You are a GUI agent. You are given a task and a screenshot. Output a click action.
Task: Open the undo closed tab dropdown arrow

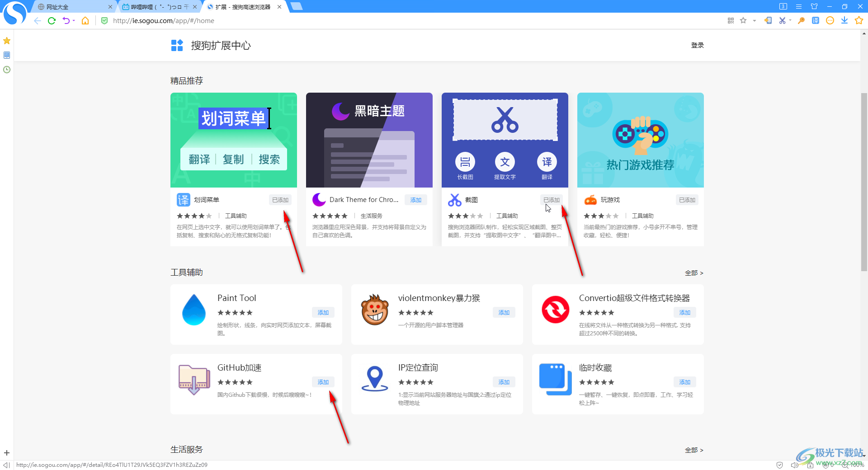click(74, 21)
